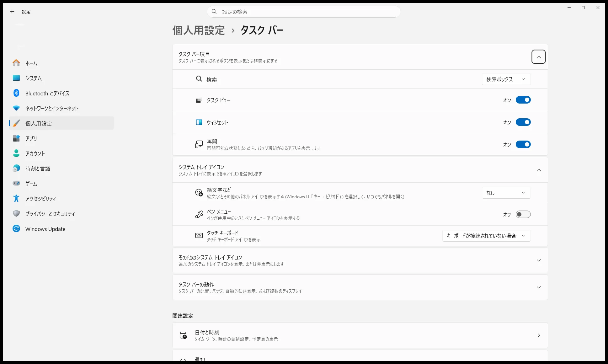
Task: Click the タスク ビュー icon
Action: (x=199, y=100)
